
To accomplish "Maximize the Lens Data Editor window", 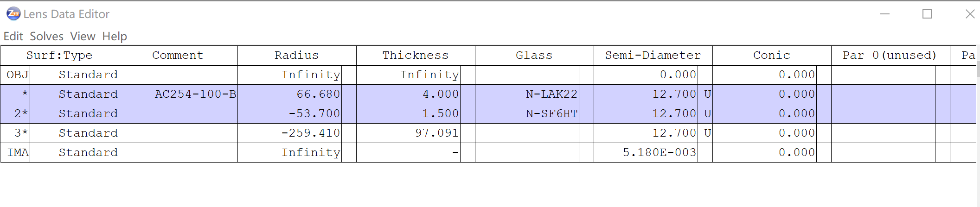I will coord(927,14).
